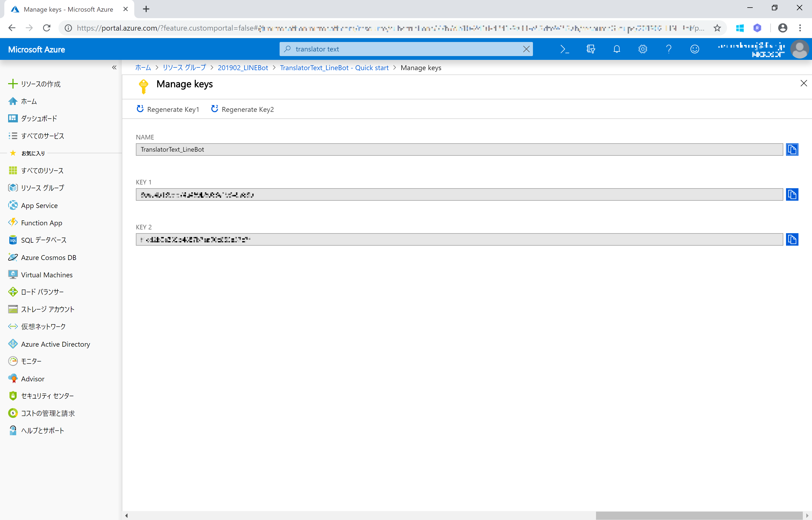Open the notifications bell
Image resolution: width=812 pixels, height=520 pixels.
(617, 49)
